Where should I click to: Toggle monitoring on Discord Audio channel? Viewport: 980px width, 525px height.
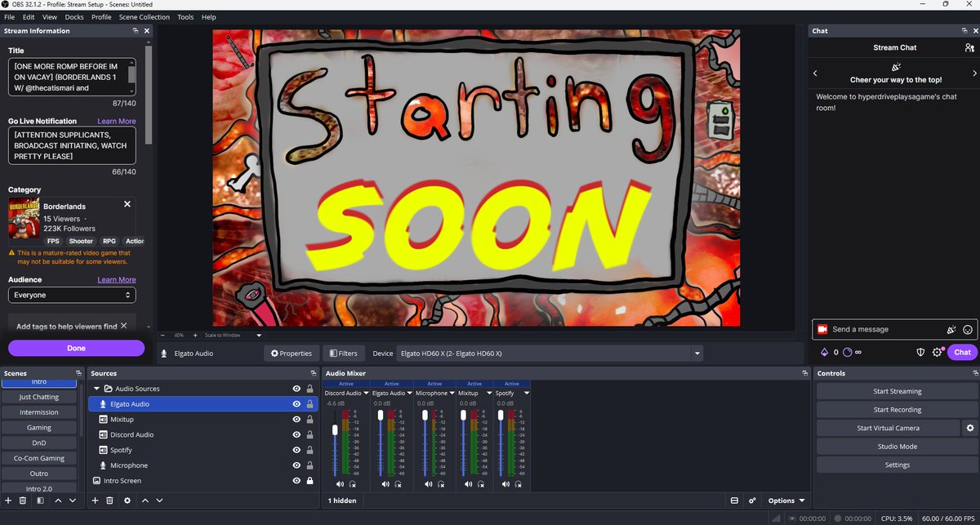[354, 484]
